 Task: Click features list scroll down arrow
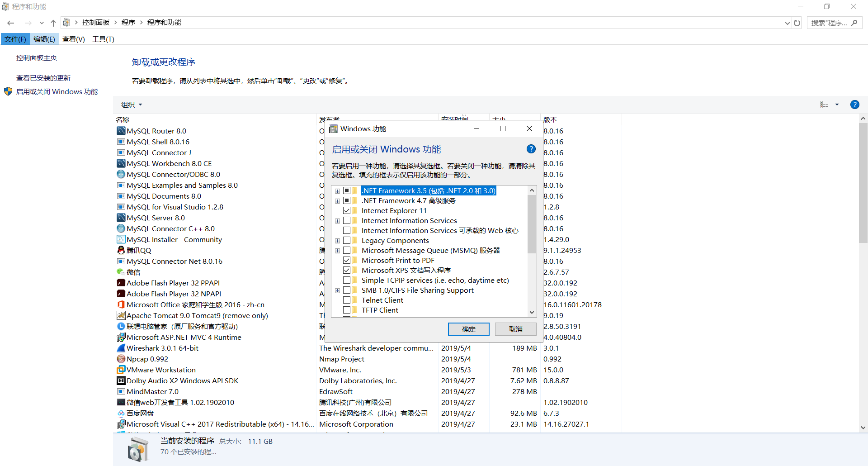pyautogui.click(x=532, y=312)
